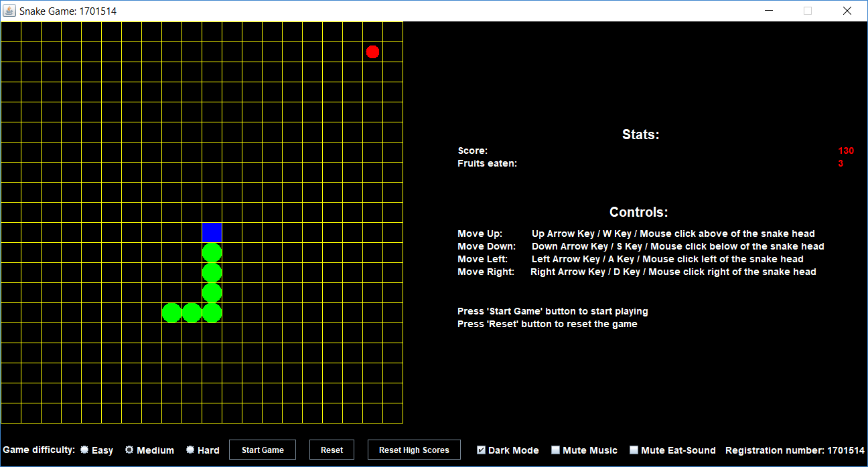Select Hard difficulty
This screenshot has height=467, width=868.
190,450
